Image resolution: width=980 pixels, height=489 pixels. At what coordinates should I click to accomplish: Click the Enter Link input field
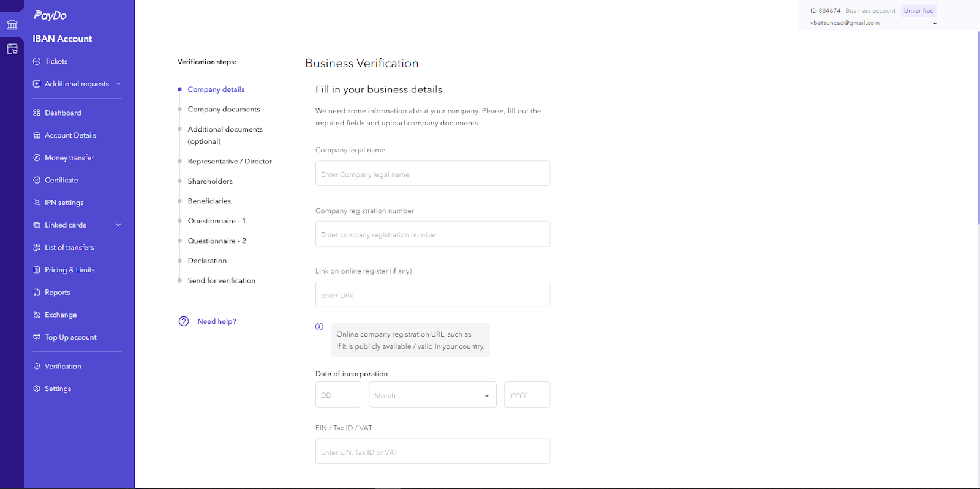pyautogui.click(x=432, y=294)
